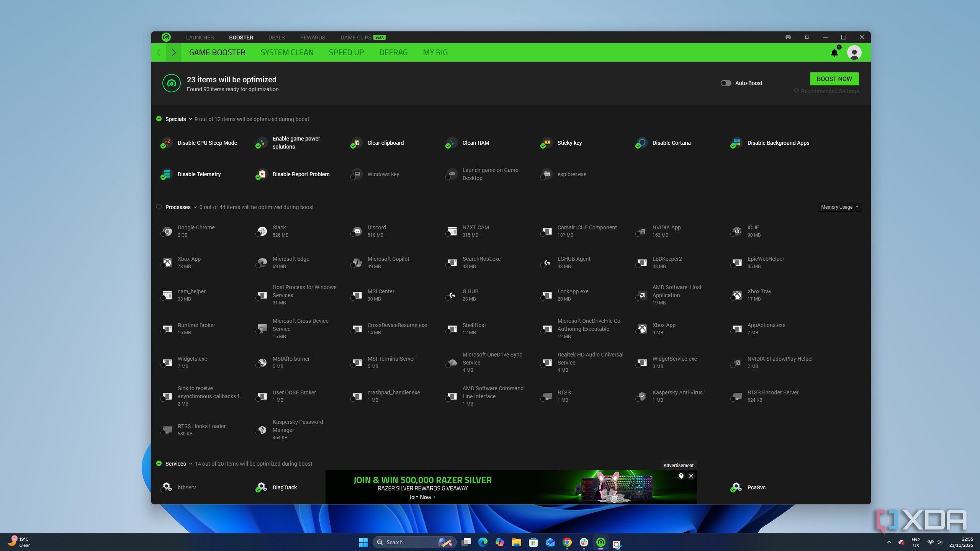Open the user profile avatar
Image resolution: width=980 pixels, height=551 pixels.
854,52
